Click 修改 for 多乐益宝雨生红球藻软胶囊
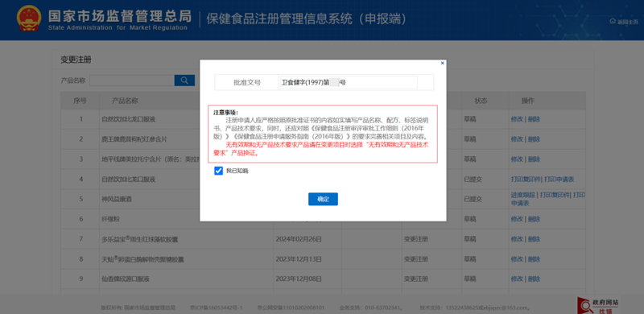This screenshot has height=314, width=644. 517,239
